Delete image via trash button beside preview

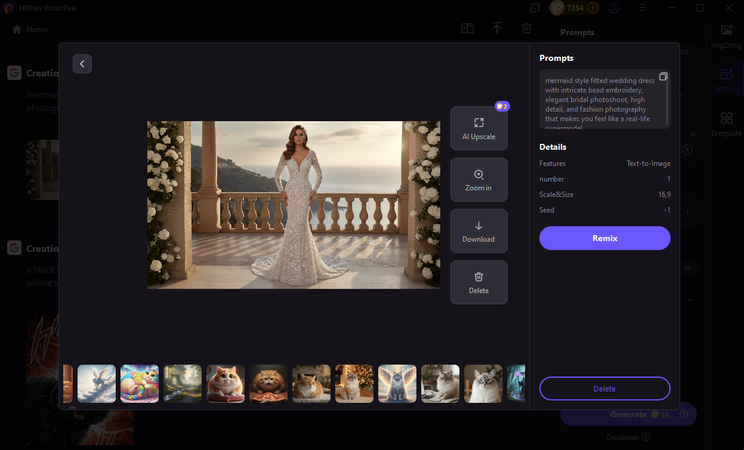click(479, 282)
